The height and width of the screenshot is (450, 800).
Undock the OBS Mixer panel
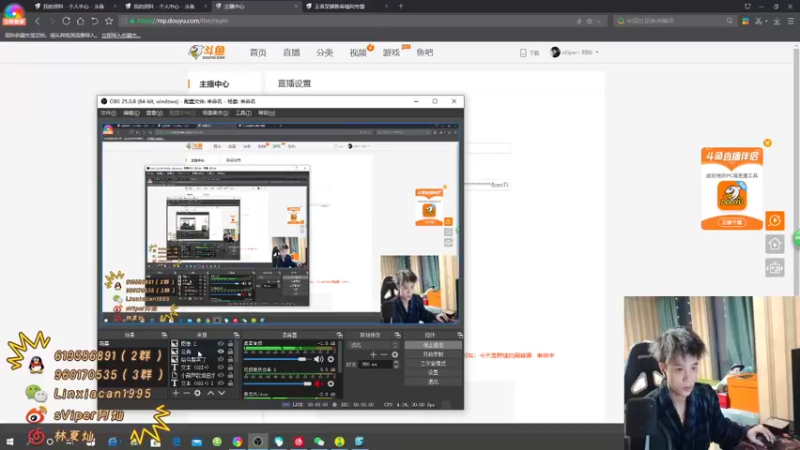point(339,335)
